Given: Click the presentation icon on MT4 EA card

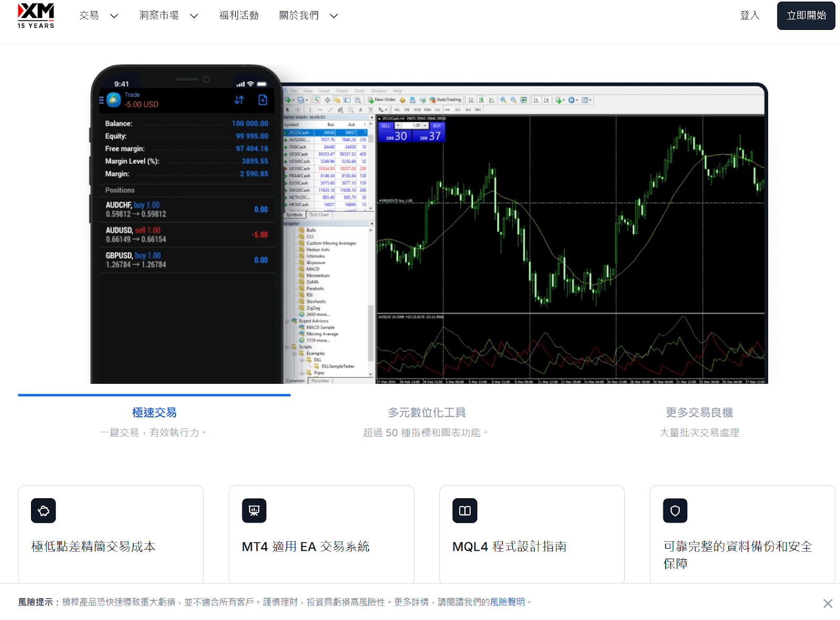Looking at the screenshot, I should pyautogui.click(x=254, y=511).
